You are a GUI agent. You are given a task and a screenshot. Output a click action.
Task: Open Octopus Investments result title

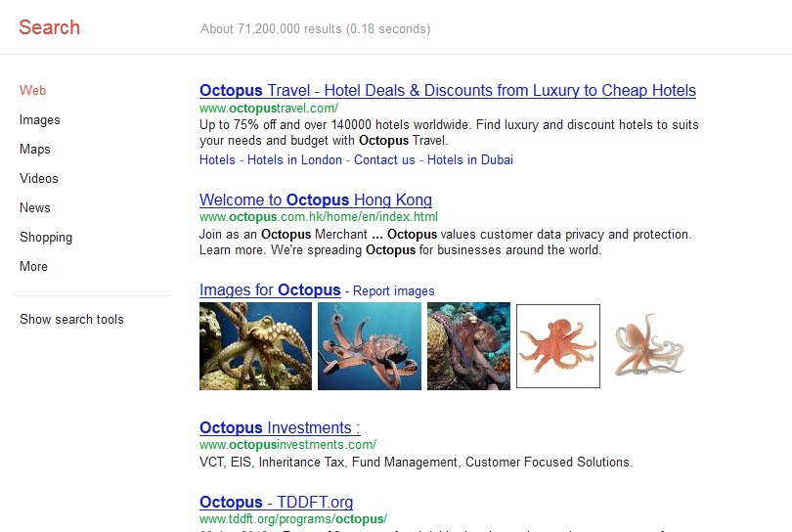(x=280, y=428)
